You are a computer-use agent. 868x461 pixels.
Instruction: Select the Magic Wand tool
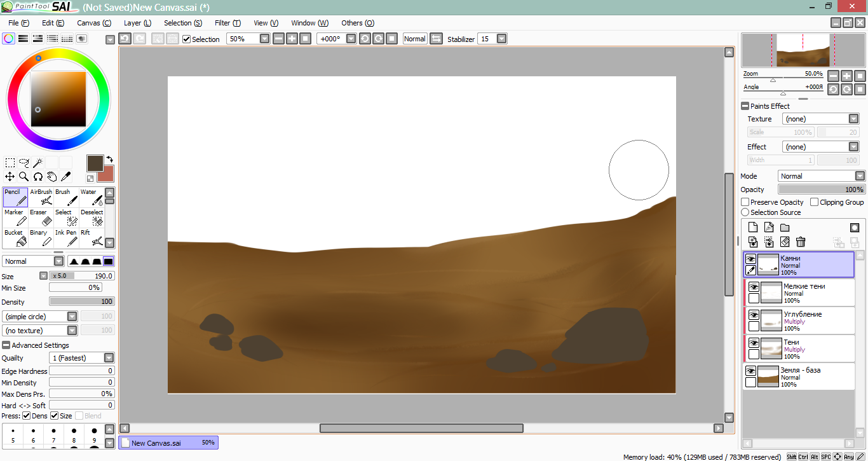(x=38, y=163)
